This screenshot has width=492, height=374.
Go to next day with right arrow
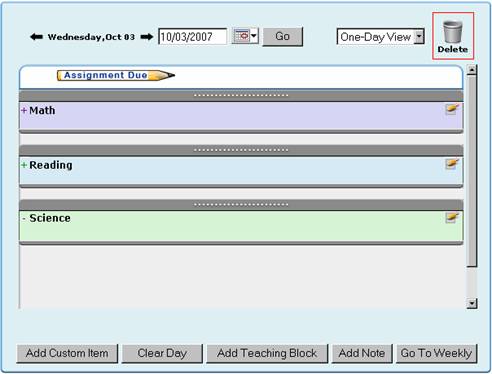[147, 37]
